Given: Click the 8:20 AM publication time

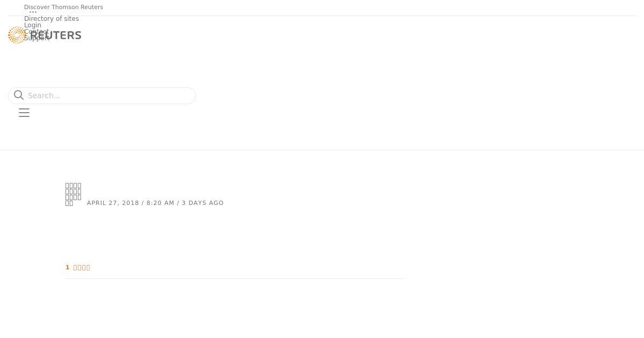Looking at the screenshot, I should [x=160, y=203].
